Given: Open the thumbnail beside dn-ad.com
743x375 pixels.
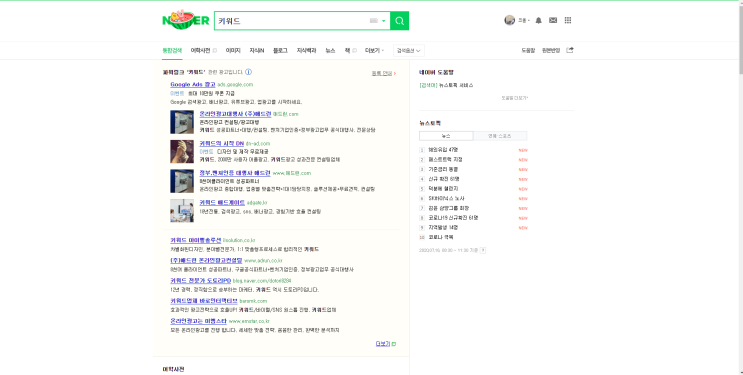Looking at the screenshot, I should [182, 151].
